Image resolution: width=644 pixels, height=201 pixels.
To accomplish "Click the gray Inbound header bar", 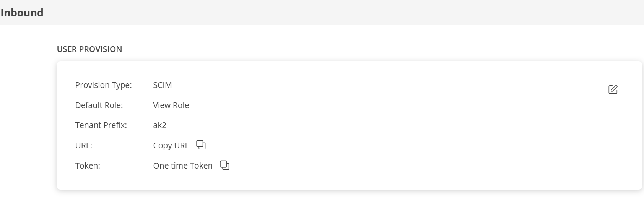I will [344, 13].
